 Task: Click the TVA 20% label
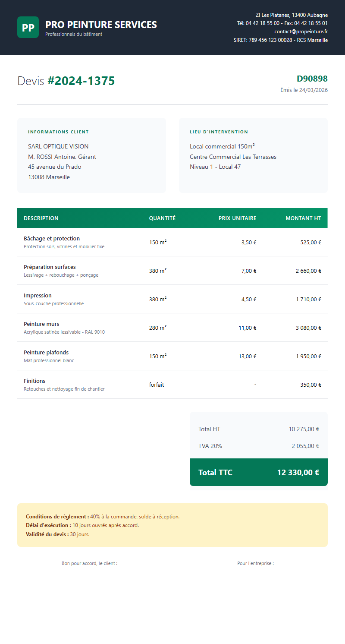pyautogui.click(x=210, y=446)
